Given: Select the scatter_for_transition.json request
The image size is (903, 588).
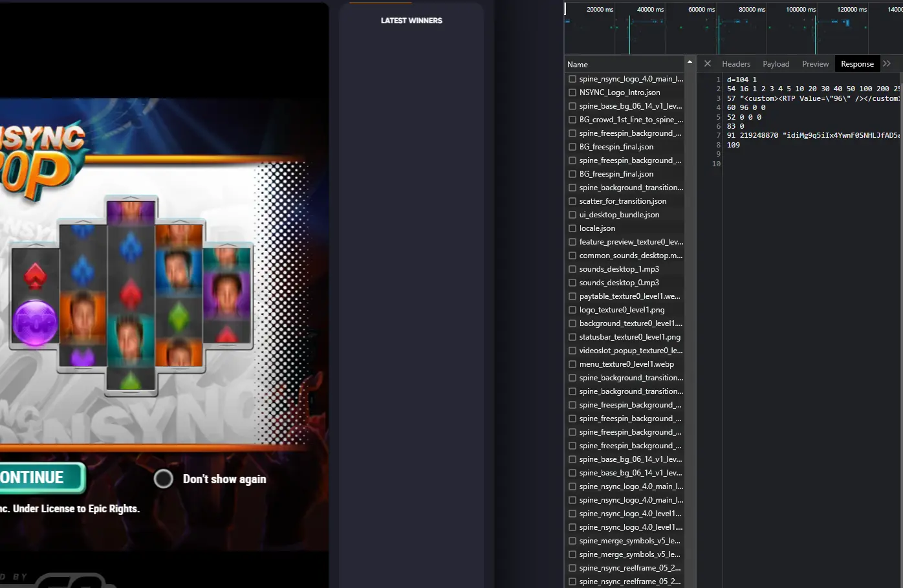Looking at the screenshot, I should pos(623,201).
